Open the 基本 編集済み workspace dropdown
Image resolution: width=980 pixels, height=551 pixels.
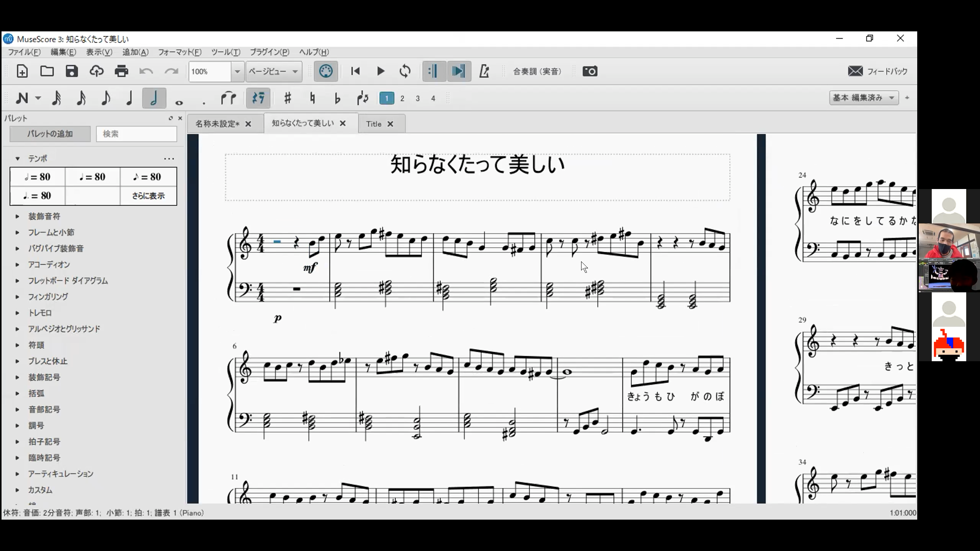[x=864, y=98]
